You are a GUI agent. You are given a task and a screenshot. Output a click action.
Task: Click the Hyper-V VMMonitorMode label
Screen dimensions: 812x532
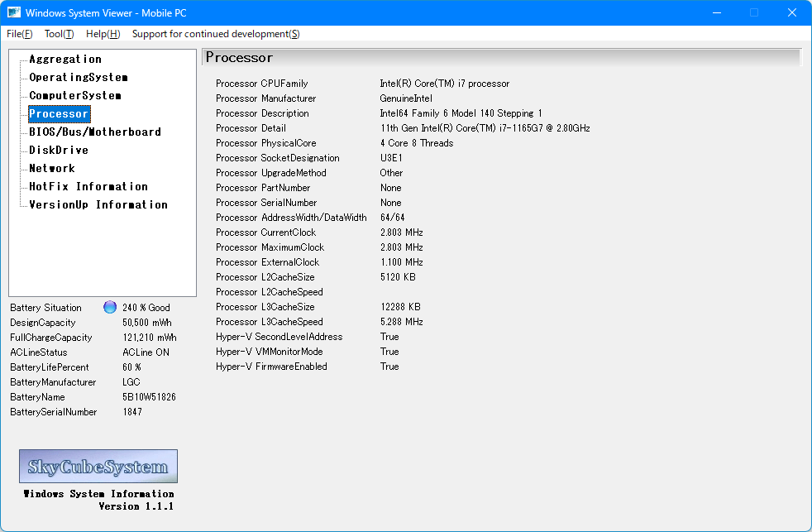[x=270, y=352]
